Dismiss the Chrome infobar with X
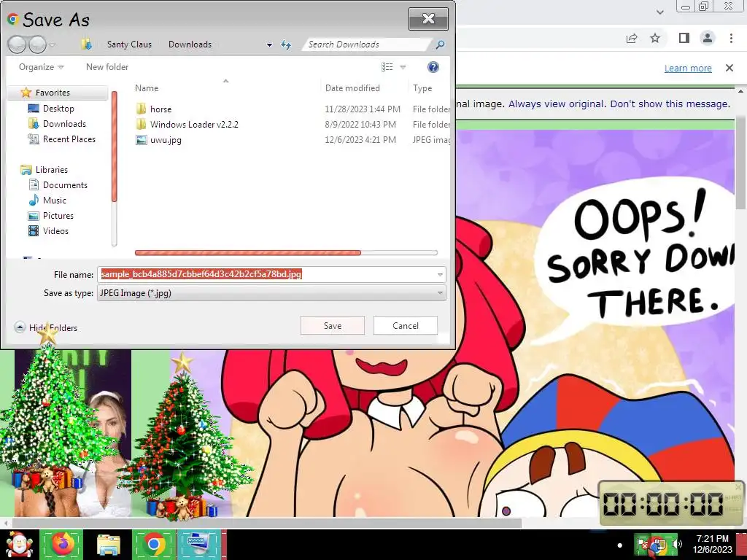The height and width of the screenshot is (560, 747). (729, 68)
